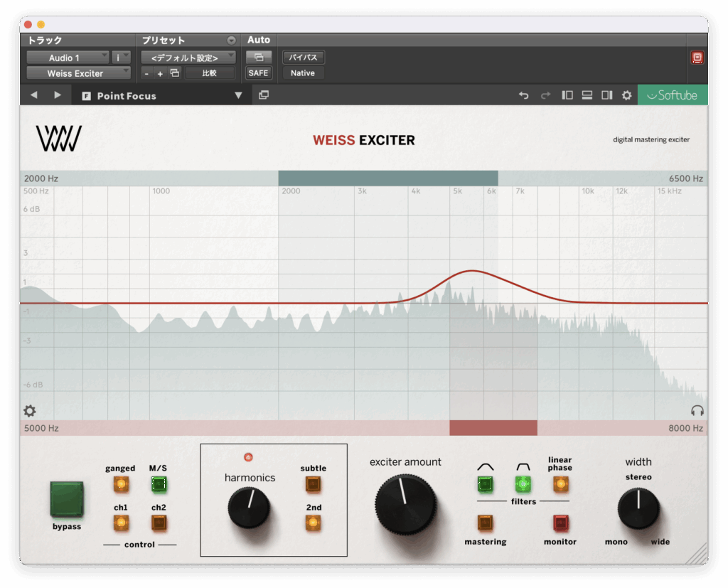Toggle the linear phase button
This screenshot has width=728, height=588.
560,484
